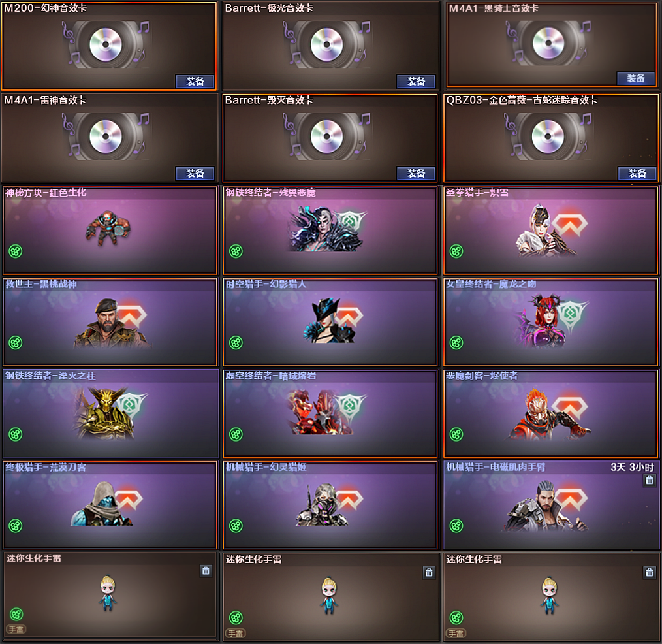Delete the first 迷你生化手雷 item
Screen dimensions: 662x644
206,571
